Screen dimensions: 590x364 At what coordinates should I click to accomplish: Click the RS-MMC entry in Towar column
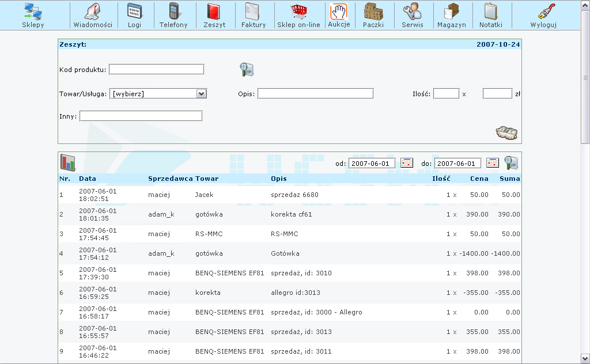209,234
